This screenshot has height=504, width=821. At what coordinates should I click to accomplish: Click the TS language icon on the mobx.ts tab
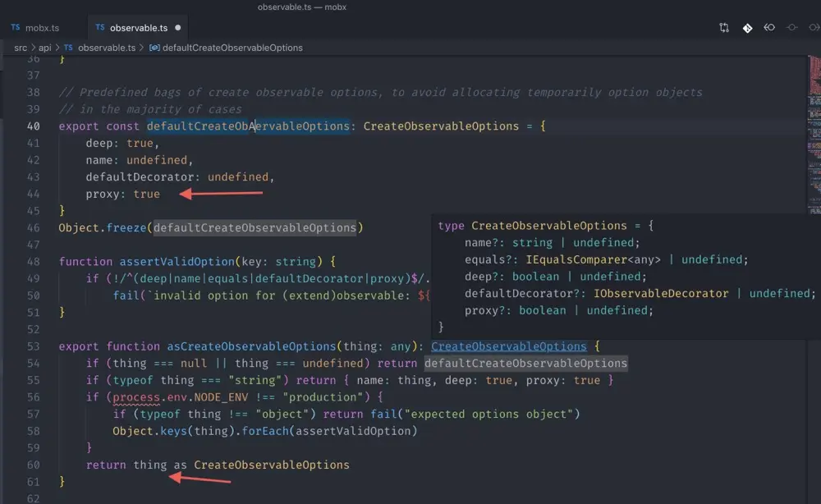pos(16,27)
